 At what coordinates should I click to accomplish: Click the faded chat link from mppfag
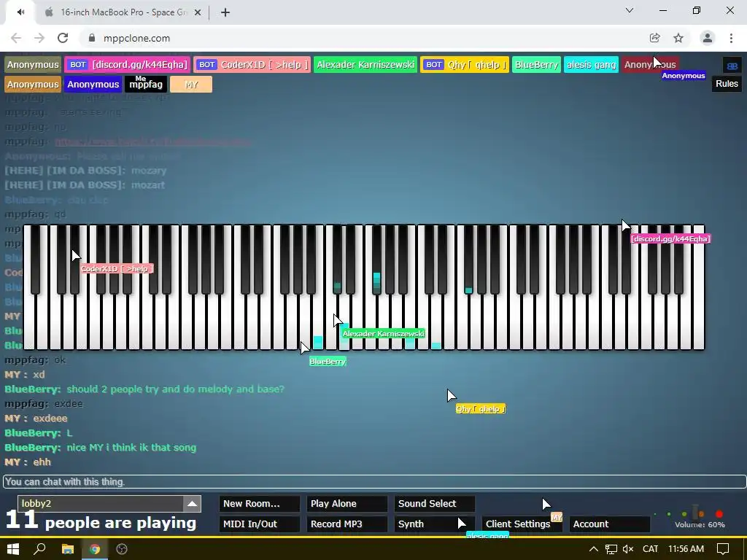point(153,141)
